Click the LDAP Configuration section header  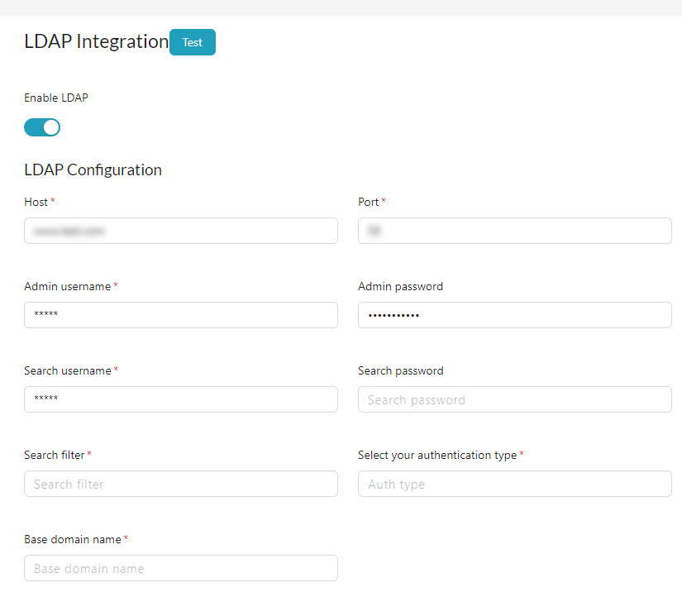point(93,170)
